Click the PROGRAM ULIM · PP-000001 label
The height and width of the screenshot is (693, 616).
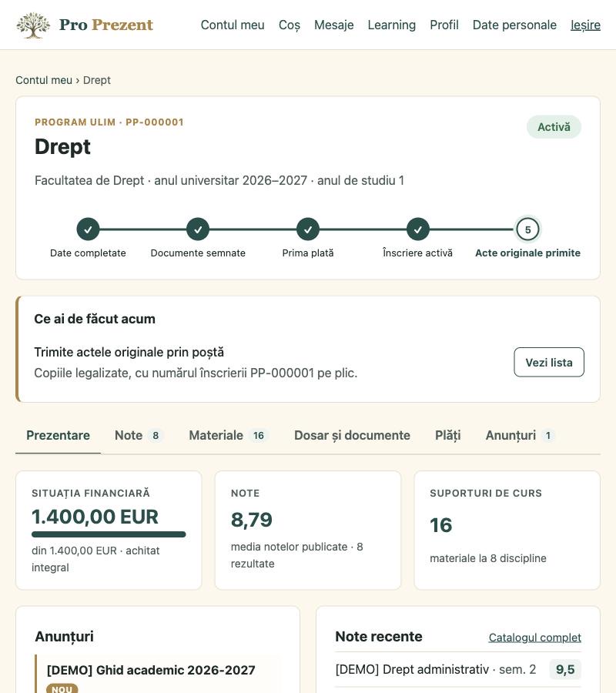coord(109,122)
